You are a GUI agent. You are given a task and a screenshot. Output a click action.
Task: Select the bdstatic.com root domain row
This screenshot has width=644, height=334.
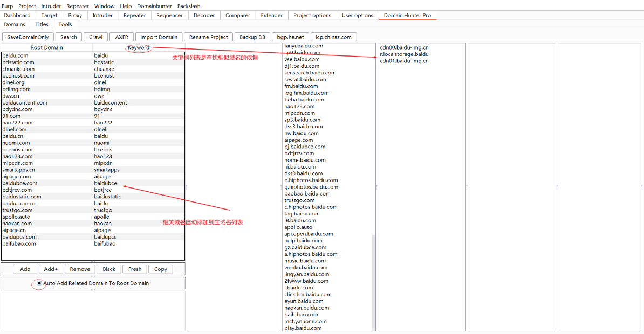[93, 62]
